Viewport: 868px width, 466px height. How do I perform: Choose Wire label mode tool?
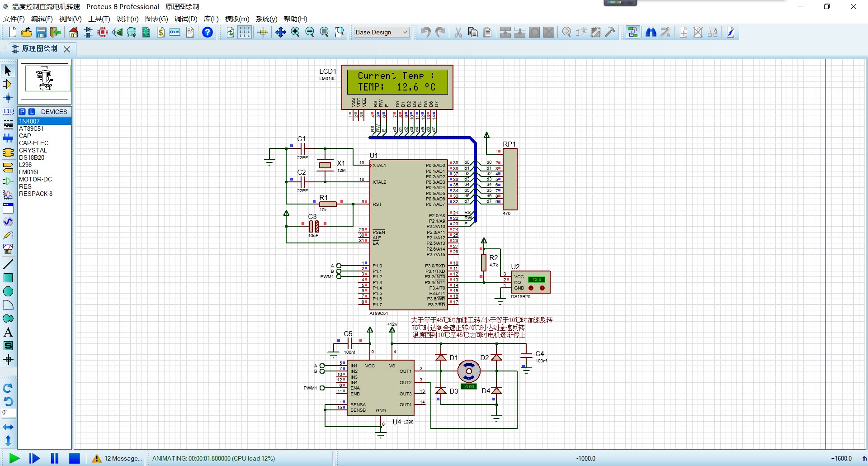[8, 111]
